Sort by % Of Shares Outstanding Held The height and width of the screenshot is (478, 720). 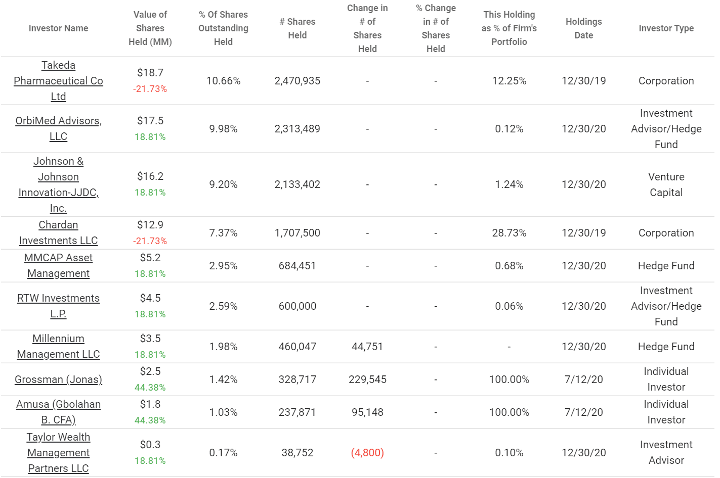tap(223, 28)
